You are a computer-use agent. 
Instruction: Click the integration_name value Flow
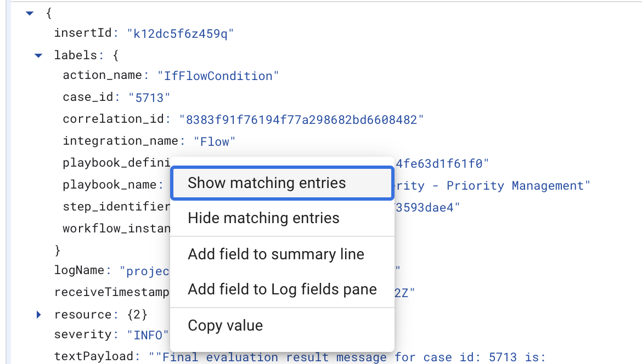(215, 141)
